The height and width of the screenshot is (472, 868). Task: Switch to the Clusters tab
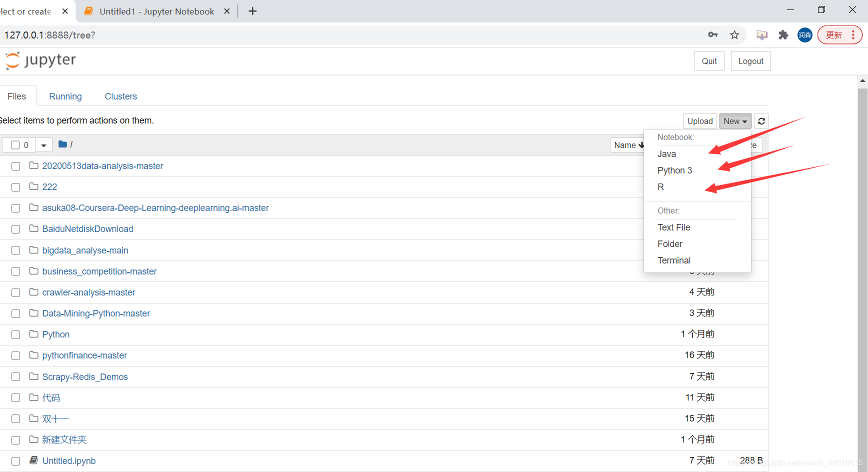[121, 96]
